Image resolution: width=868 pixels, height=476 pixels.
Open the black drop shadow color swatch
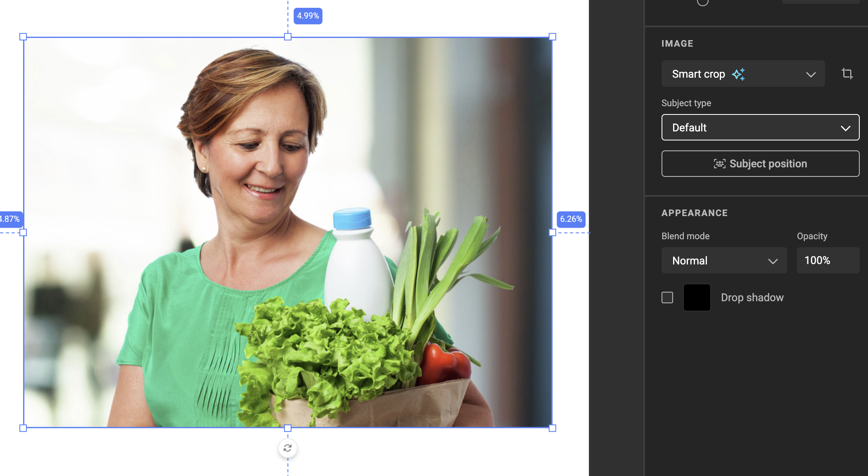(x=697, y=297)
